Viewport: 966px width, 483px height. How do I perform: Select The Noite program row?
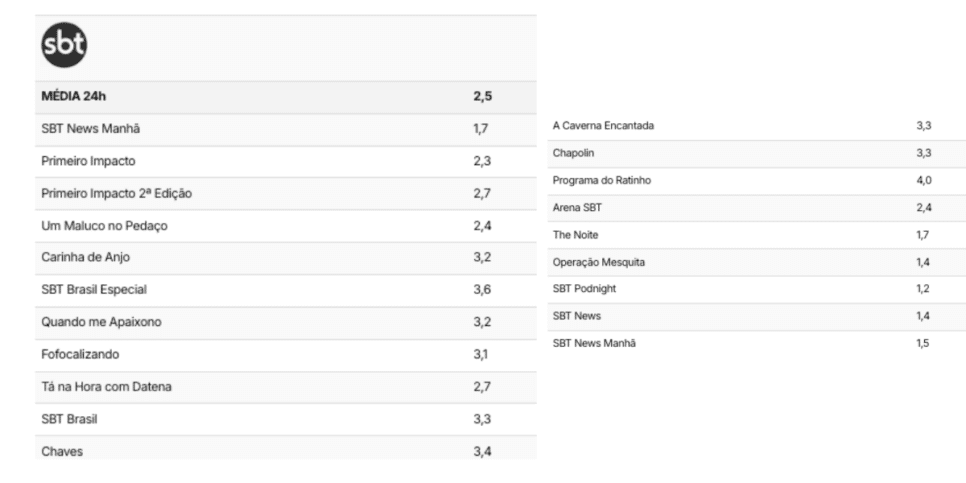[x=757, y=235]
